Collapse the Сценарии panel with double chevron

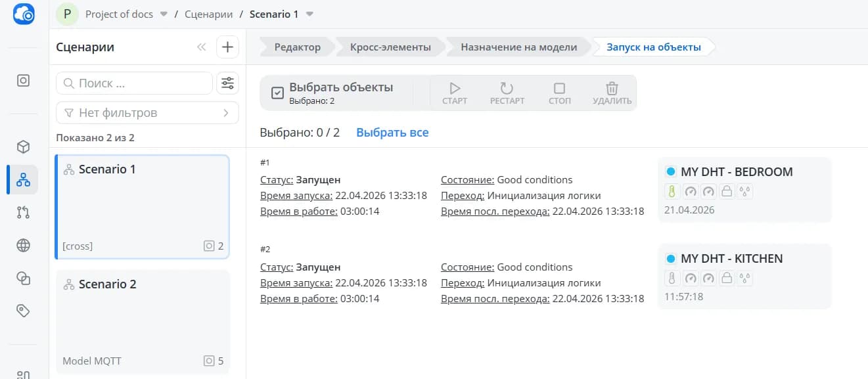[201, 47]
